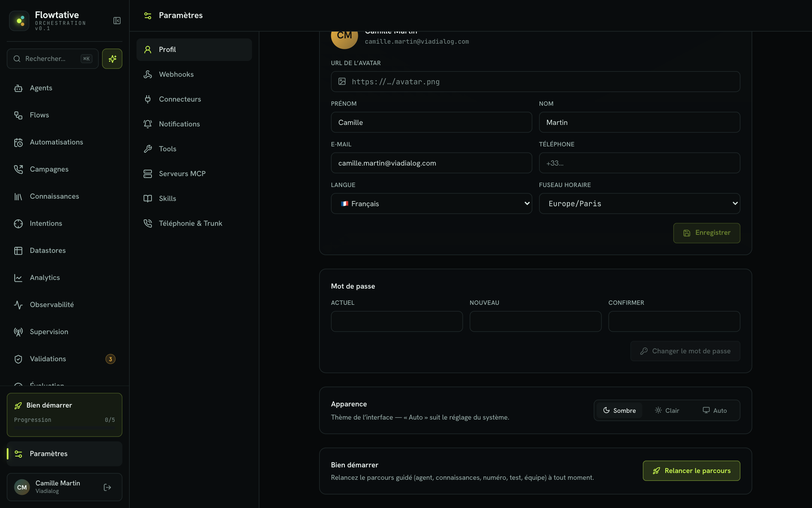Open Campagnes section
This screenshot has height=508, width=812.
64,169
